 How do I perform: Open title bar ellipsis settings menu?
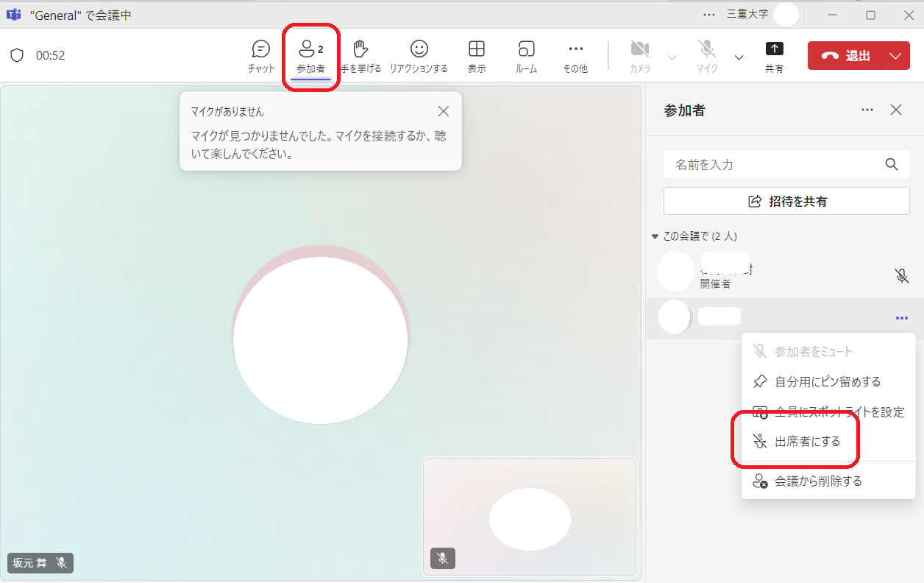709,14
